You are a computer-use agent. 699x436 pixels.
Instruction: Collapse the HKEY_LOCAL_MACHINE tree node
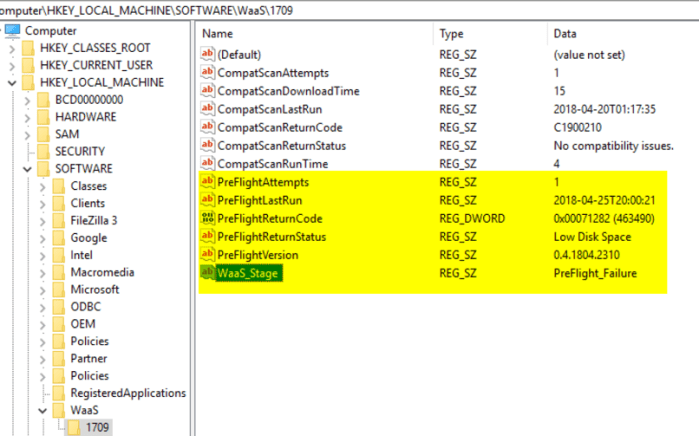11,82
